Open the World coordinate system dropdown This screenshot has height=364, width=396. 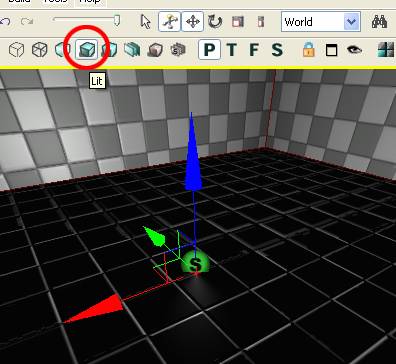(321, 22)
